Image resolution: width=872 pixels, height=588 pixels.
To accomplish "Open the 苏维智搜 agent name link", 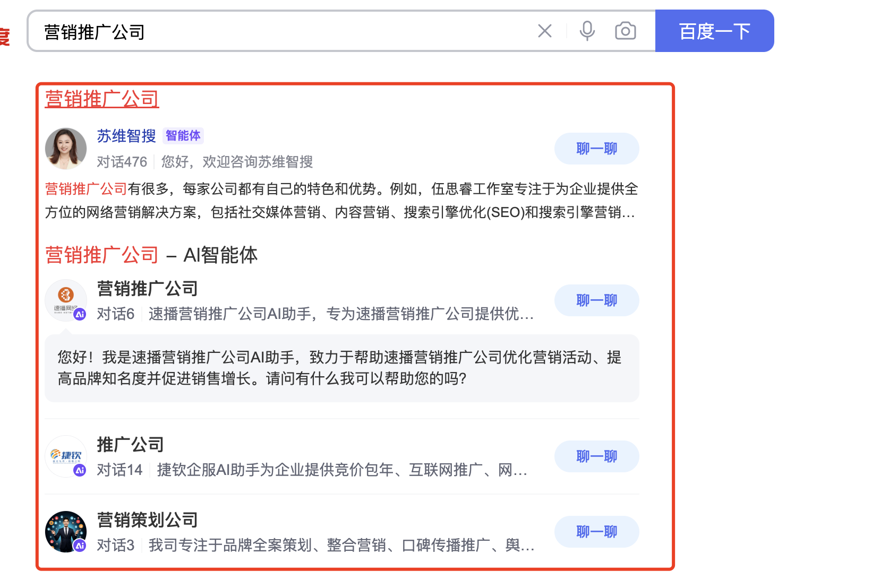I will [126, 136].
